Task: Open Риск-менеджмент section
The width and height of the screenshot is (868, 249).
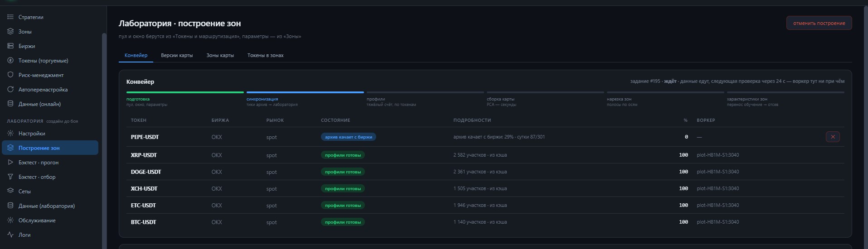Action: 50,75
